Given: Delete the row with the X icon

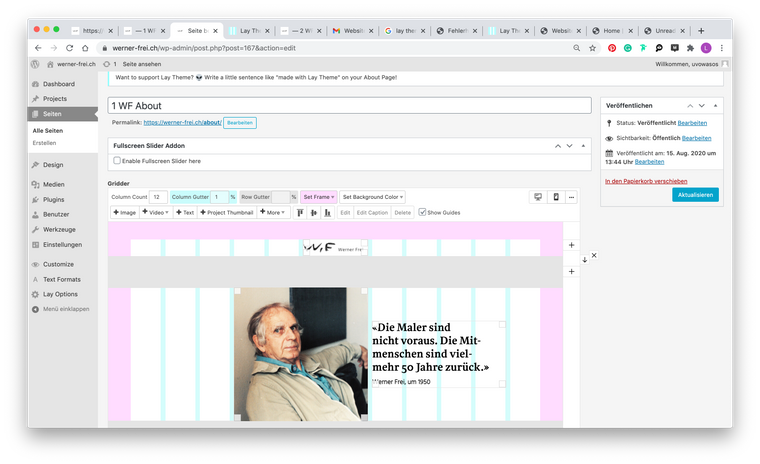Looking at the screenshot, I should click(x=594, y=256).
